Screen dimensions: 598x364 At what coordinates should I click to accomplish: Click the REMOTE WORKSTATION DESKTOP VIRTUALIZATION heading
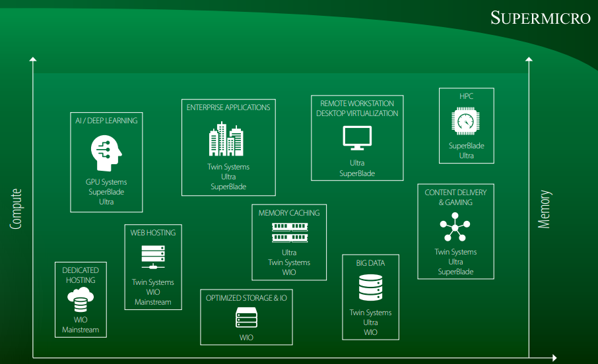click(357, 109)
